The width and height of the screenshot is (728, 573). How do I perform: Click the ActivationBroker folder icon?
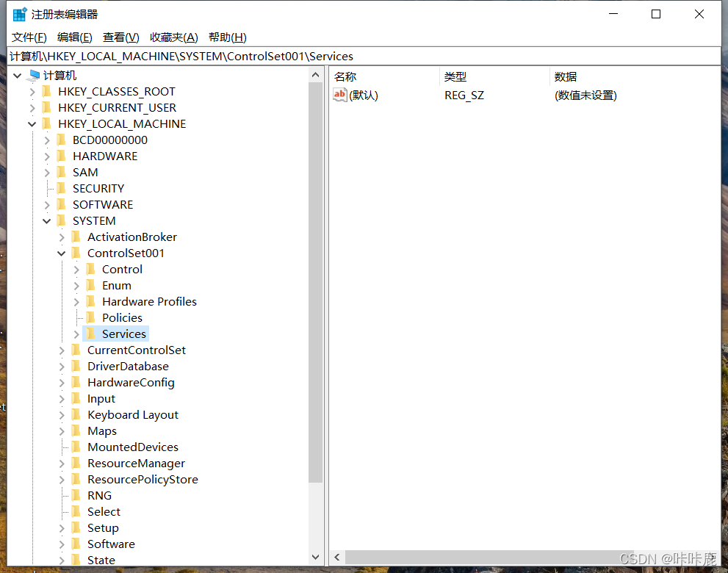[76, 237]
